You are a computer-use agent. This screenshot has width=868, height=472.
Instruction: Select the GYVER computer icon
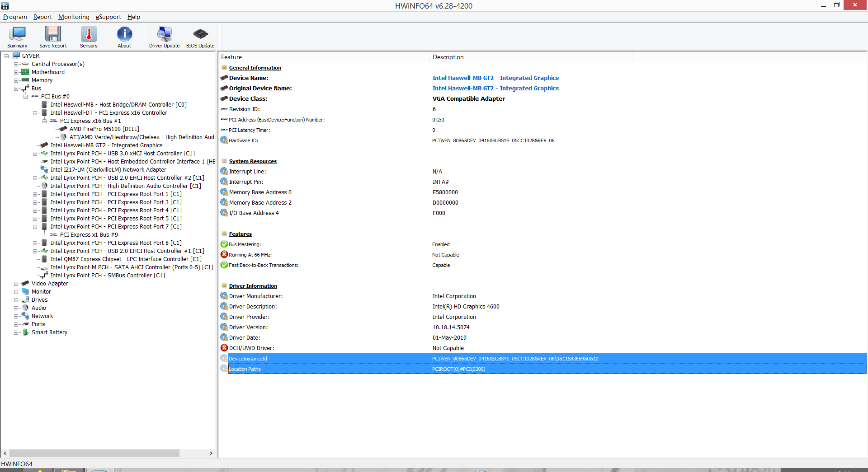17,56
